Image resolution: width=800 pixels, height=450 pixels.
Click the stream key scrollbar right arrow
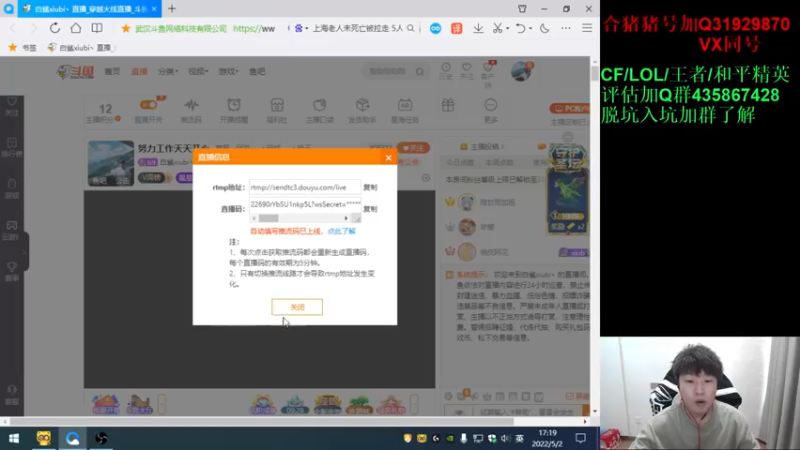coord(346,218)
